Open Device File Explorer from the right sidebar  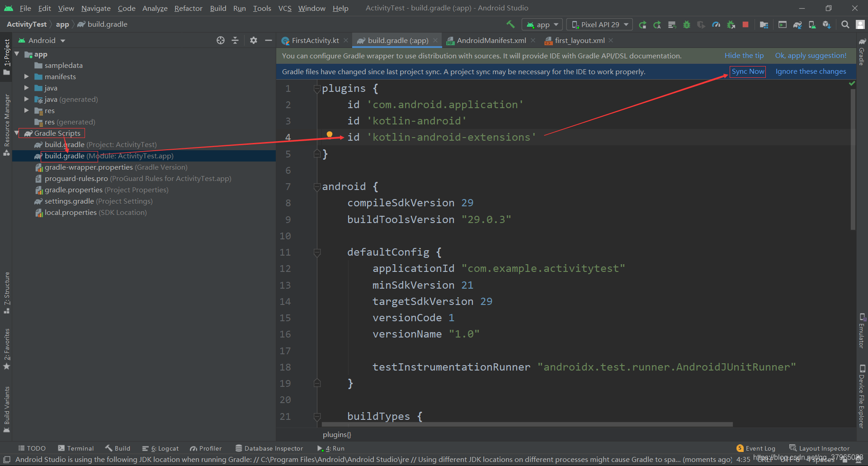tap(862, 394)
